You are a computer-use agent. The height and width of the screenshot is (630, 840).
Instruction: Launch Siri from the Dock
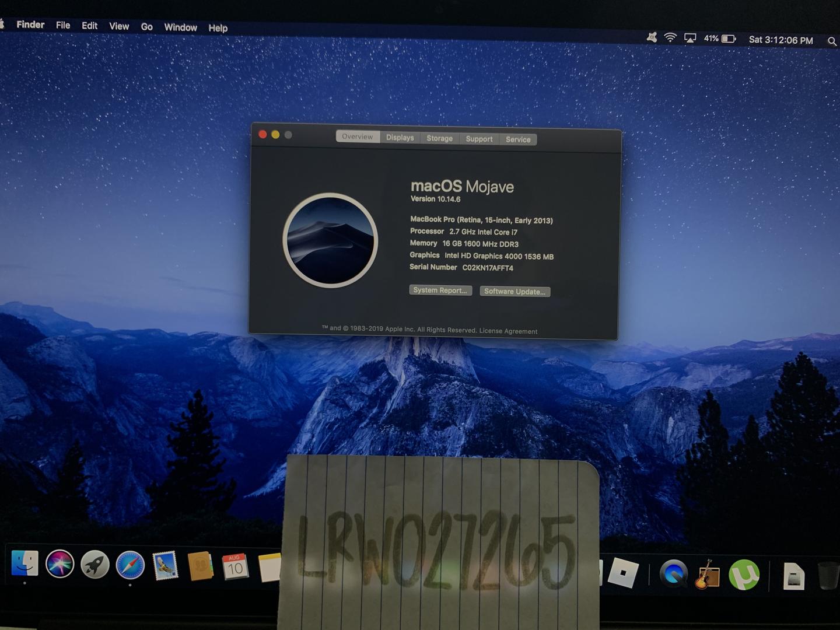[60, 564]
